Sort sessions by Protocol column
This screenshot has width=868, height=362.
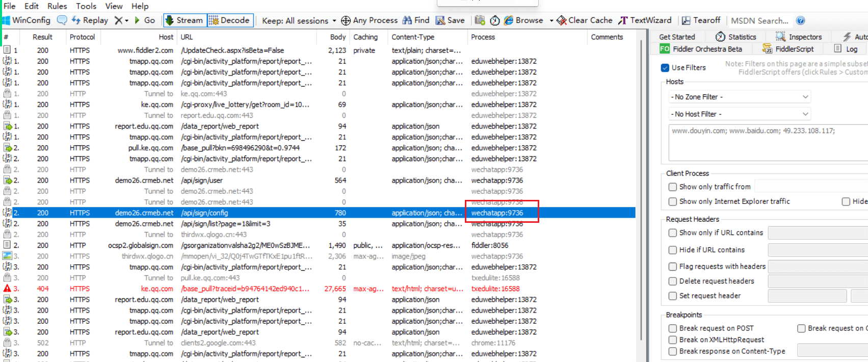83,37
